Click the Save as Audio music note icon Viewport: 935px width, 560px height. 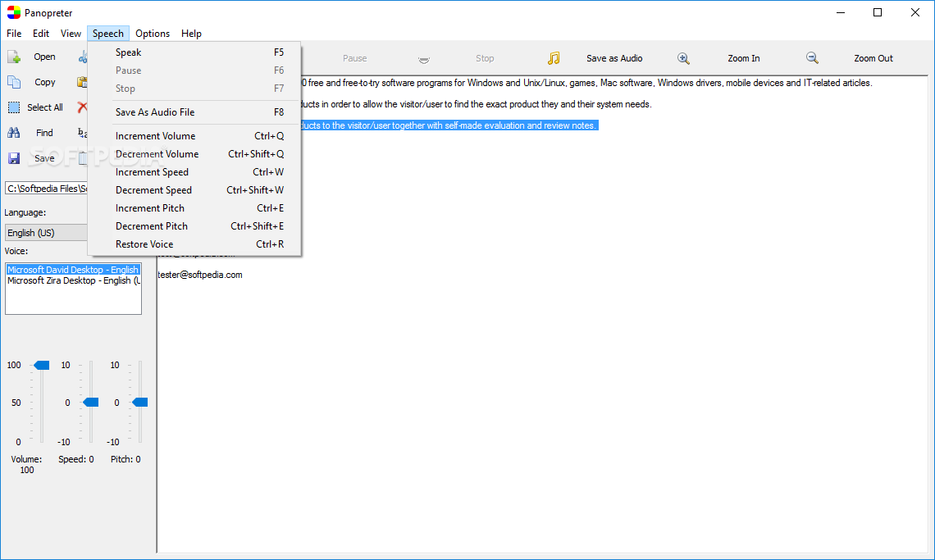(554, 58)
